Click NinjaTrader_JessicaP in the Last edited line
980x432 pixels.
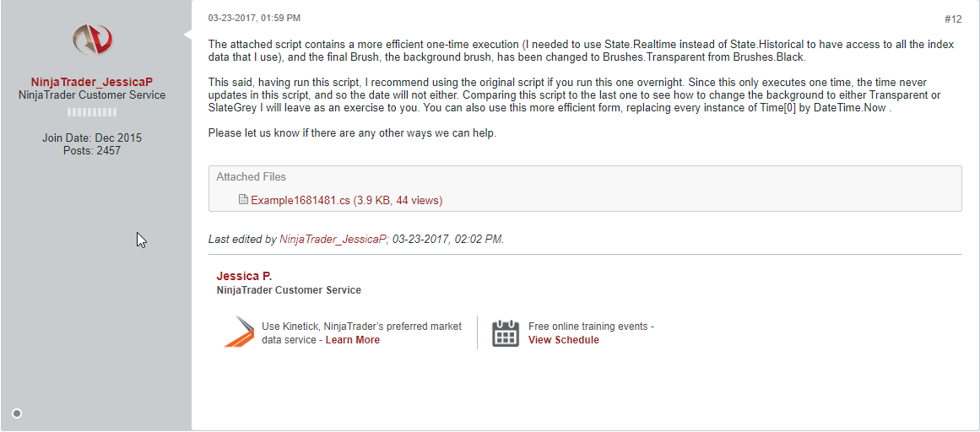[x=332, y=240]
